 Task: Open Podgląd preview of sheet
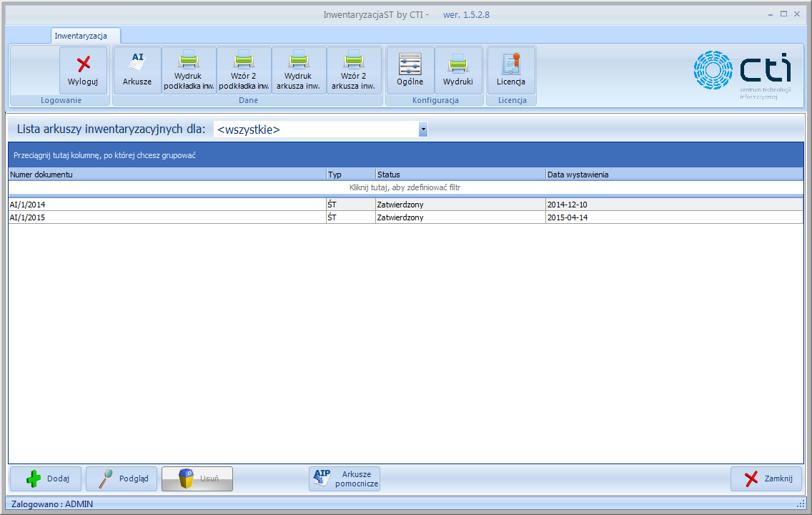click(x=122, y=479)
